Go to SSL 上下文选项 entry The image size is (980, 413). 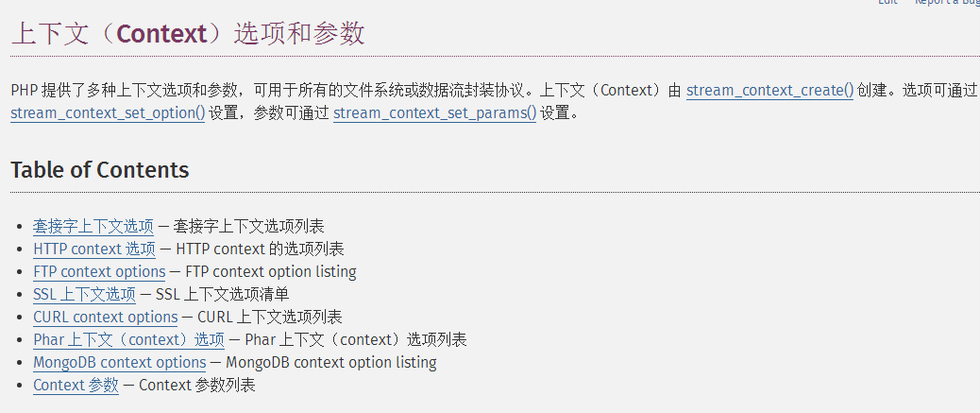point(84,294)
